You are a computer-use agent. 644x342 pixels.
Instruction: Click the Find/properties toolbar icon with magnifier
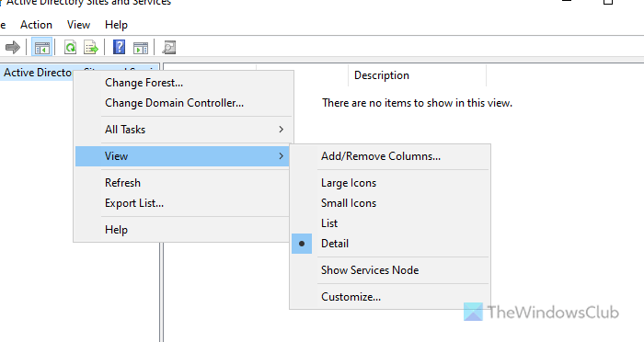pos(168,47)
